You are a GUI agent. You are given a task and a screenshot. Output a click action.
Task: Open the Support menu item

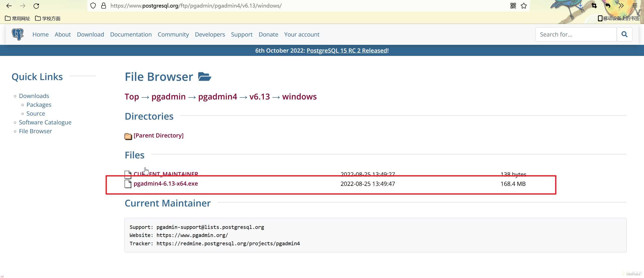pos(242,34)
